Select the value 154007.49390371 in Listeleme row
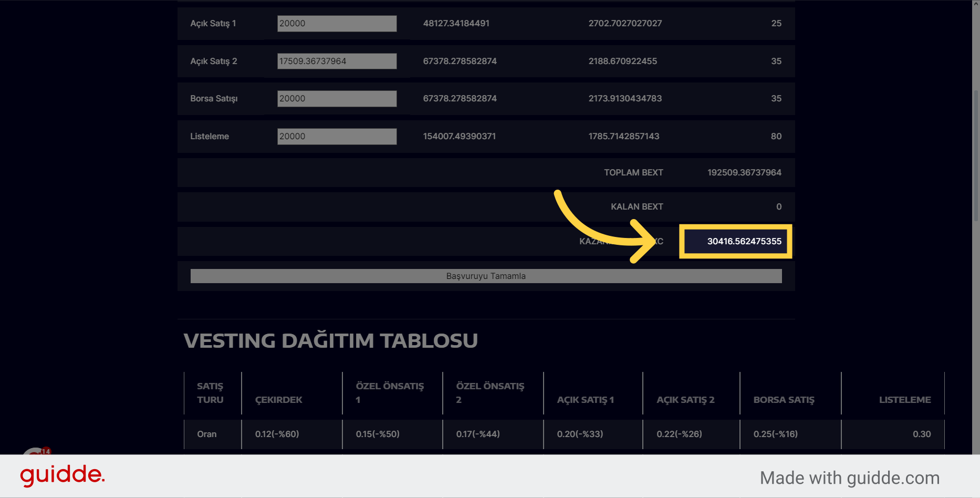 (x=459, y=136)
